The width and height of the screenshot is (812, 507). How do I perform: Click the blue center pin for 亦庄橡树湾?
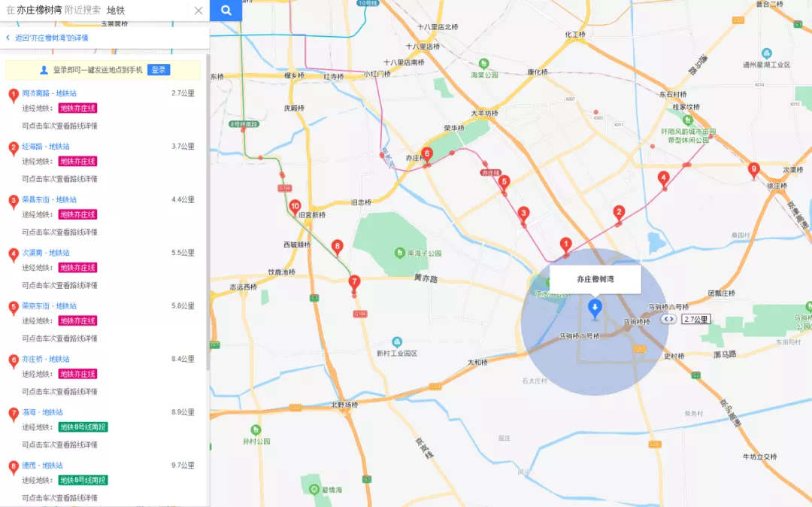click(595, 307)
